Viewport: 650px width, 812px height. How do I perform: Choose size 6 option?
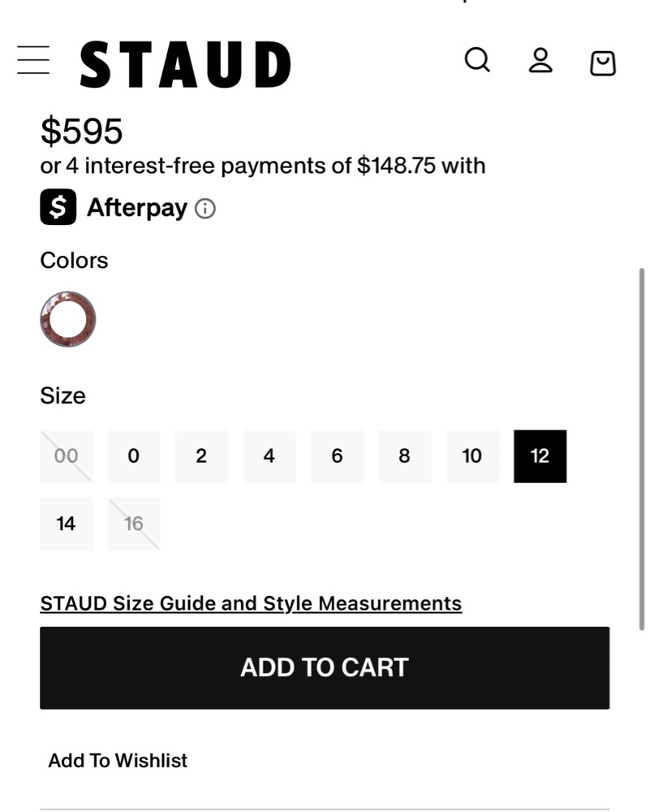(337, 456)
